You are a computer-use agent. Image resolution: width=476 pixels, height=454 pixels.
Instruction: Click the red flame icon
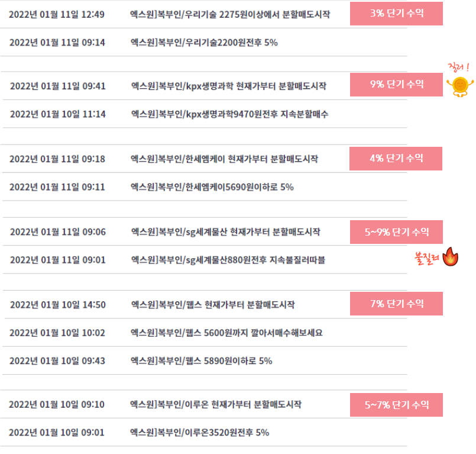(451, 257)
